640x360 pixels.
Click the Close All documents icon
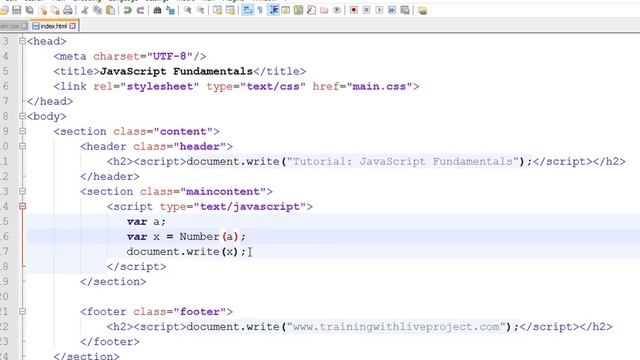point(55,10)
